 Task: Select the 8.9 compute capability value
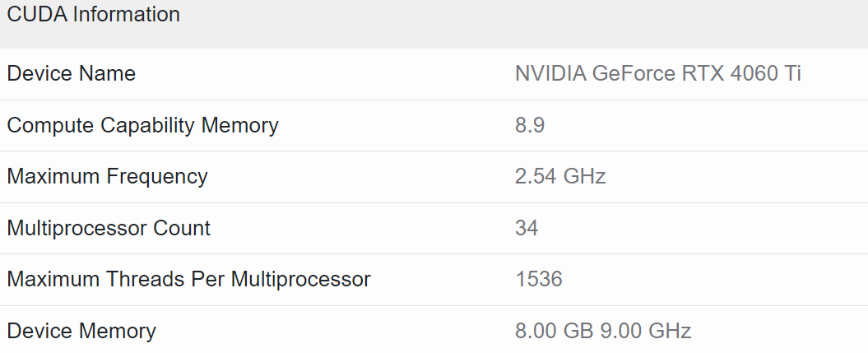click(x=530, y=125)
